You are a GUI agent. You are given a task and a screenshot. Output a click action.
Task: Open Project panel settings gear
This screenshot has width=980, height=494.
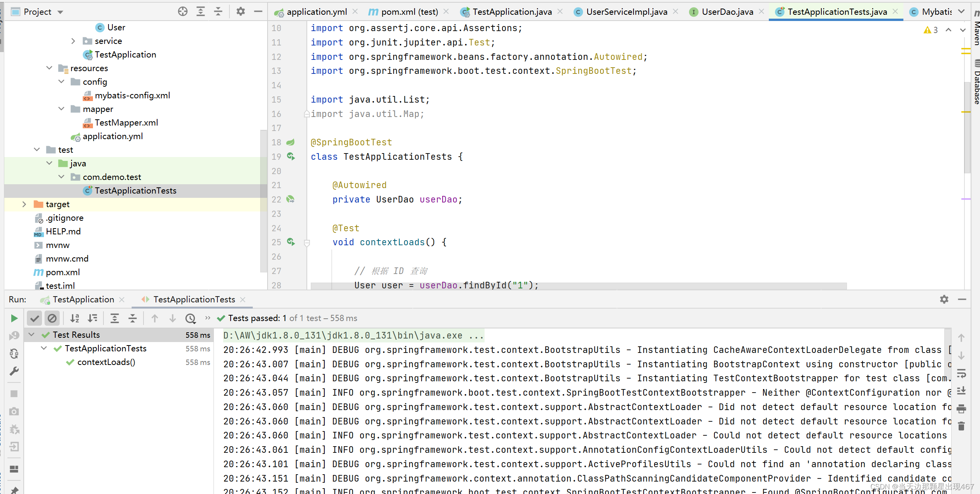point(241,12)
